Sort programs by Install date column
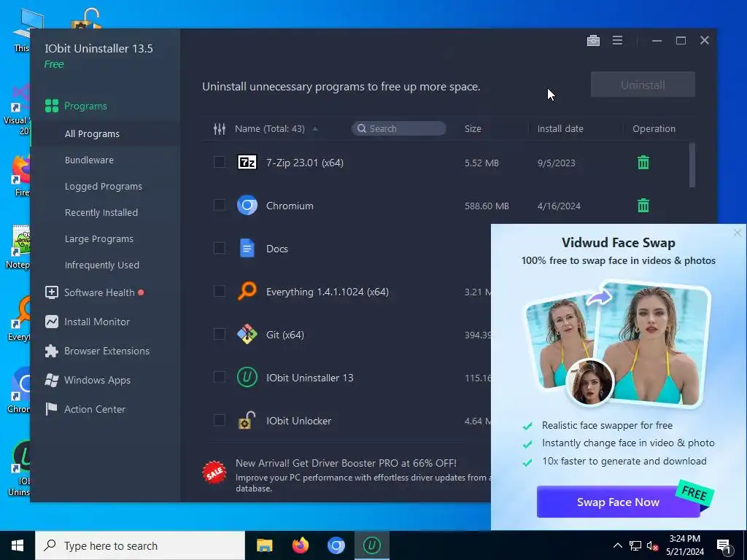 pos(560,128)
